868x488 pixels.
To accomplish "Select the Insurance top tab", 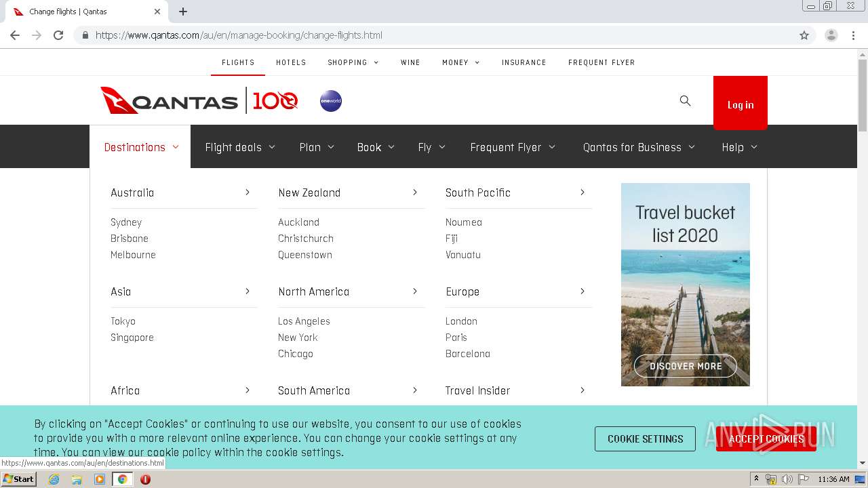I will coord(524,62).
